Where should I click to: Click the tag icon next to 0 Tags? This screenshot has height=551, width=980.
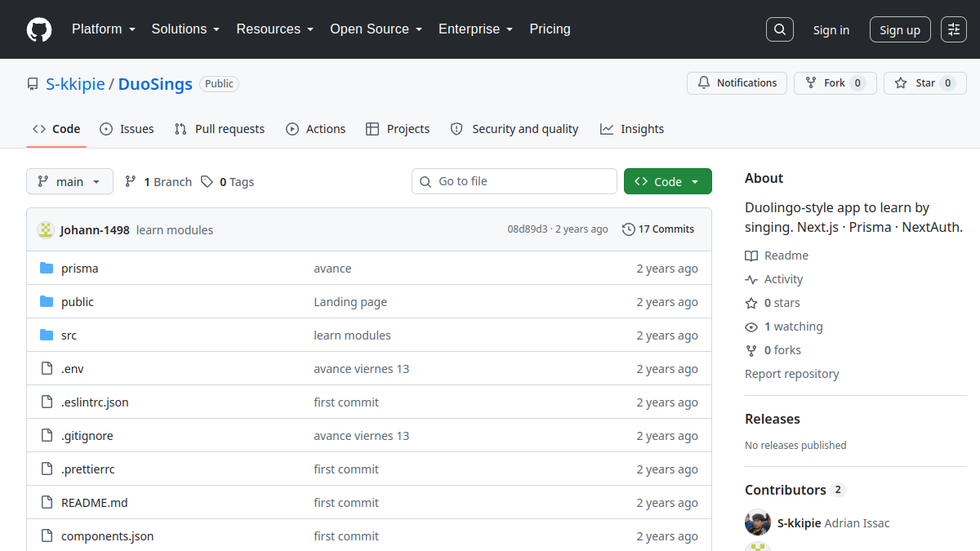pyautogui.click(x=207, y=182)
